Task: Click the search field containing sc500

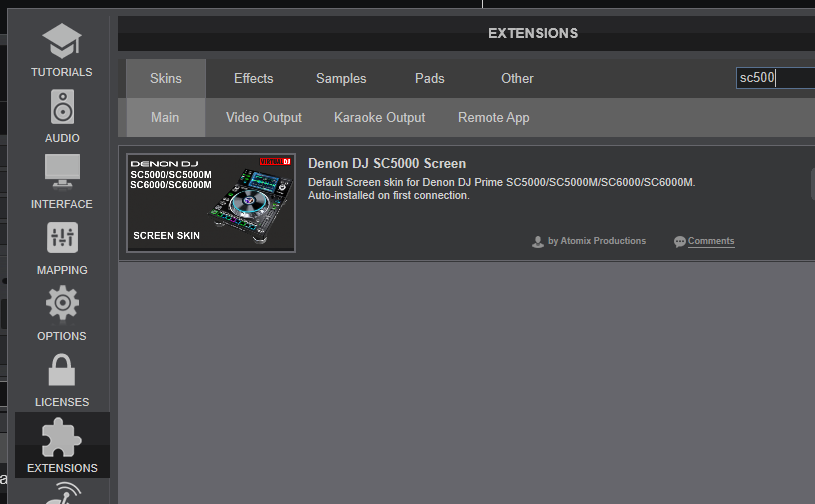Action: coord(775,78)
